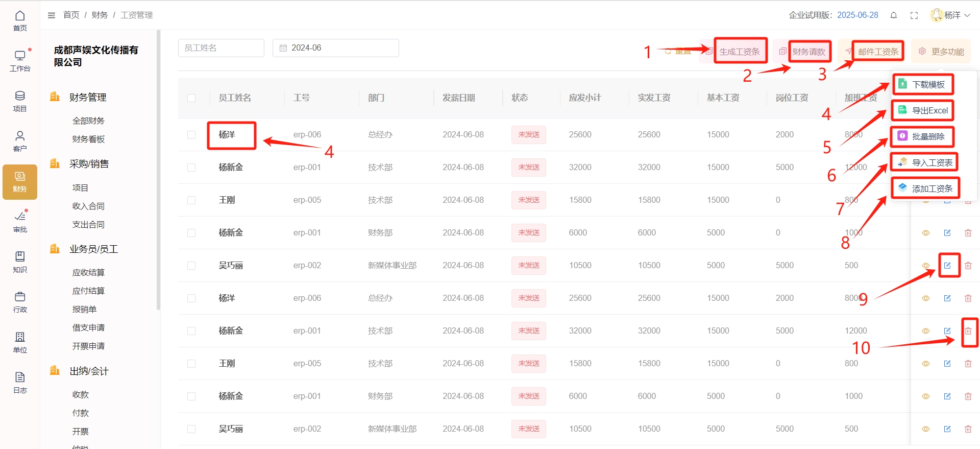Viewport: 980px width, 449px height.
Task: Click edit icon in 吴巧丽 first row
Action: click(947, 266)
